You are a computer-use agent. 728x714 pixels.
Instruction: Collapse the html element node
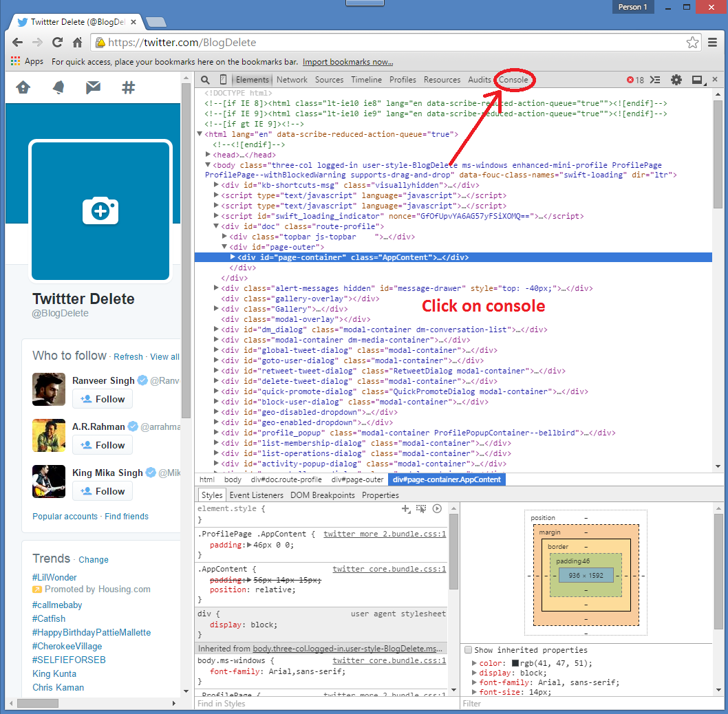click(200, 134)
